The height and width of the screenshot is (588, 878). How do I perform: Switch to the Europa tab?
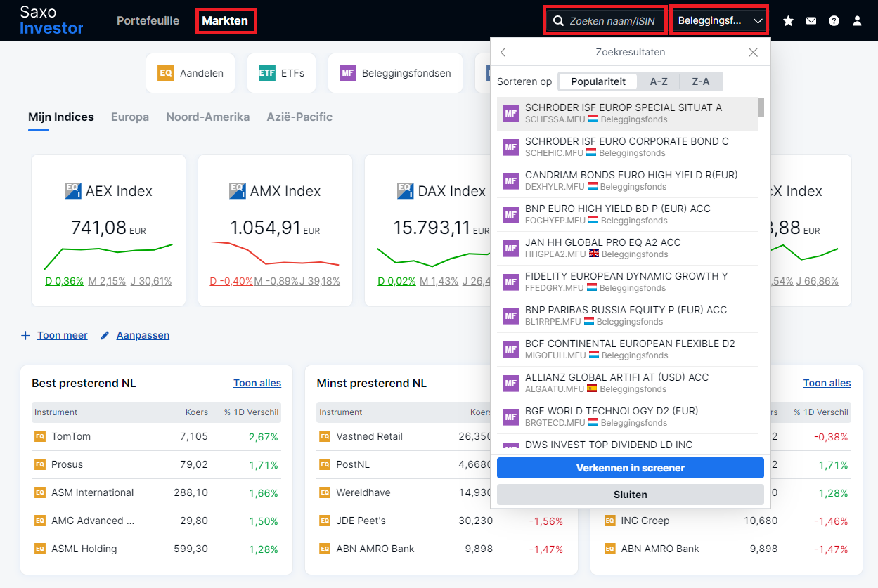130,117
